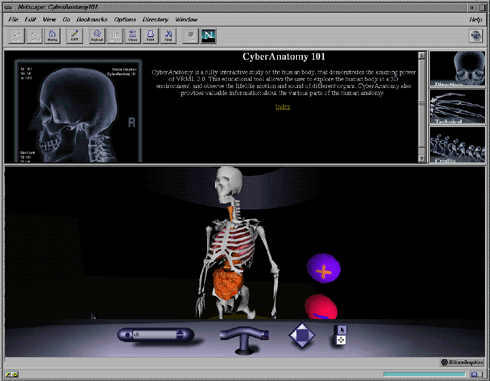Click the Edit pencil toolbar button
Screen dimensions: 490x381
[74, 36]
